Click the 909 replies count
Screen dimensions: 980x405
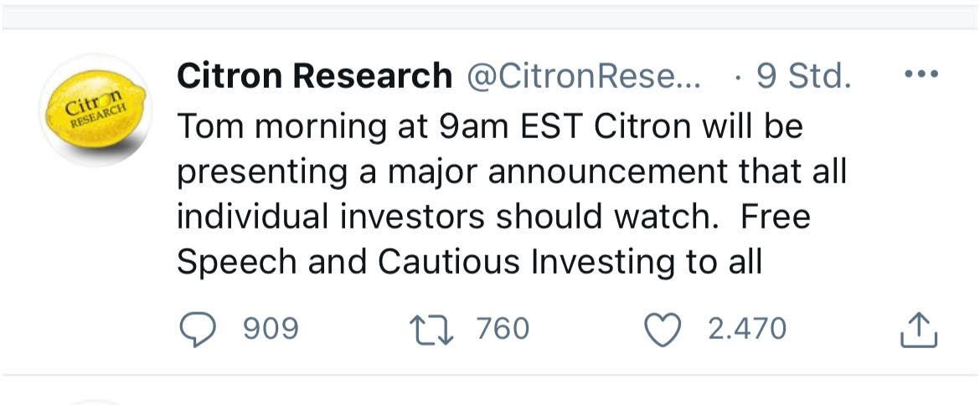coord(271,329)
